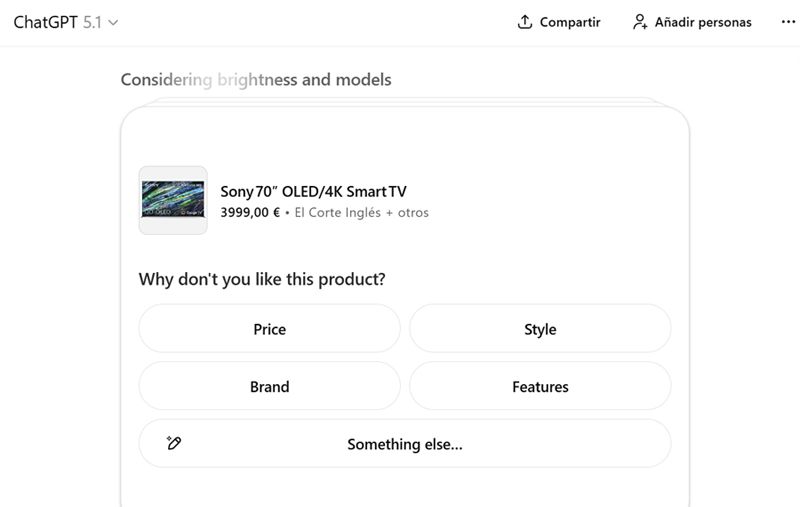
Task: Click the share arrow icon
Action: tap(525, 22)
